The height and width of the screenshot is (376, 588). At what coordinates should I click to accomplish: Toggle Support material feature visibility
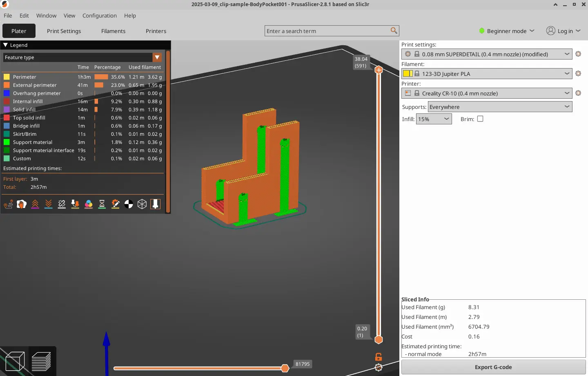[33, 142]
